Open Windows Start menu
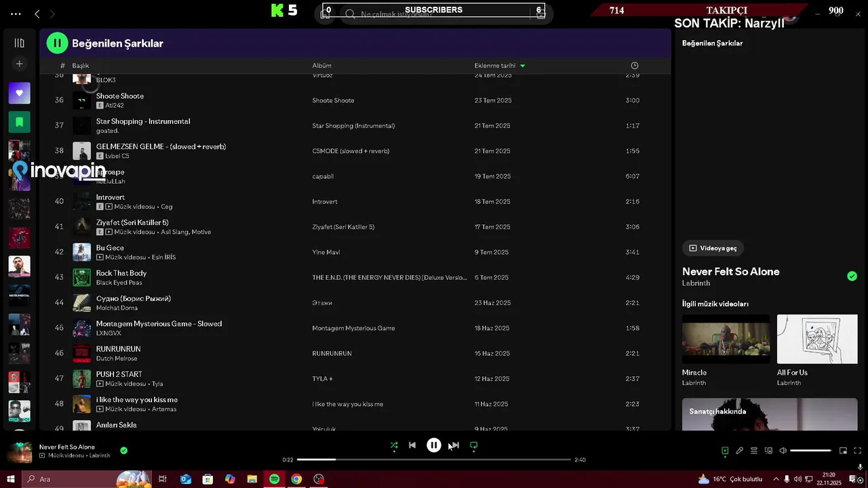The image size is (868, 488). [x=10, y=479]
